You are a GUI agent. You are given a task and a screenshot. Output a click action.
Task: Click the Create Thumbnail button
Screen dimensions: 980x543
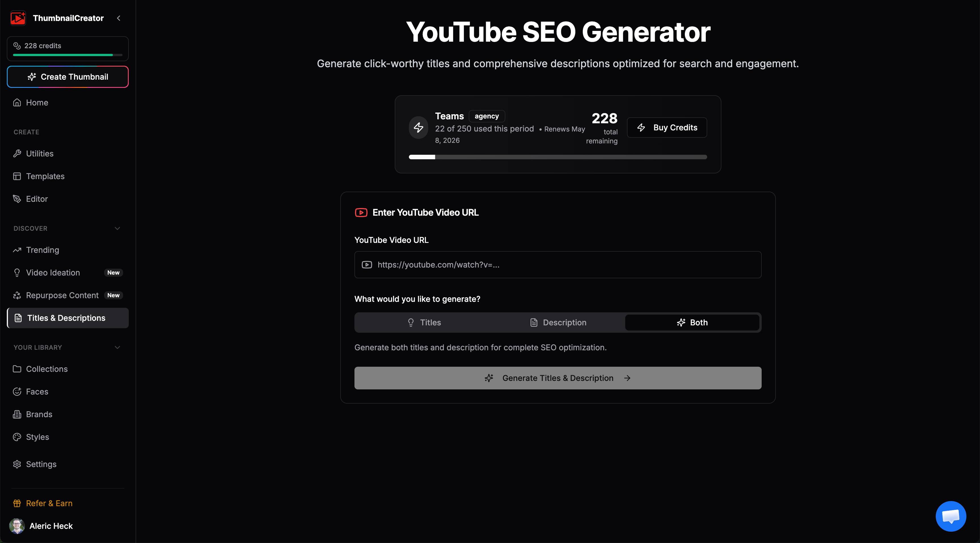pos(68,77)
